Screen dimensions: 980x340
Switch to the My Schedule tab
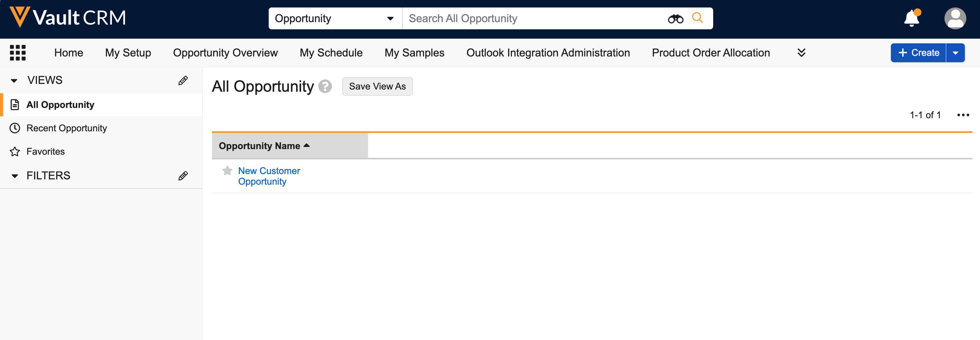tap(331, 52)
